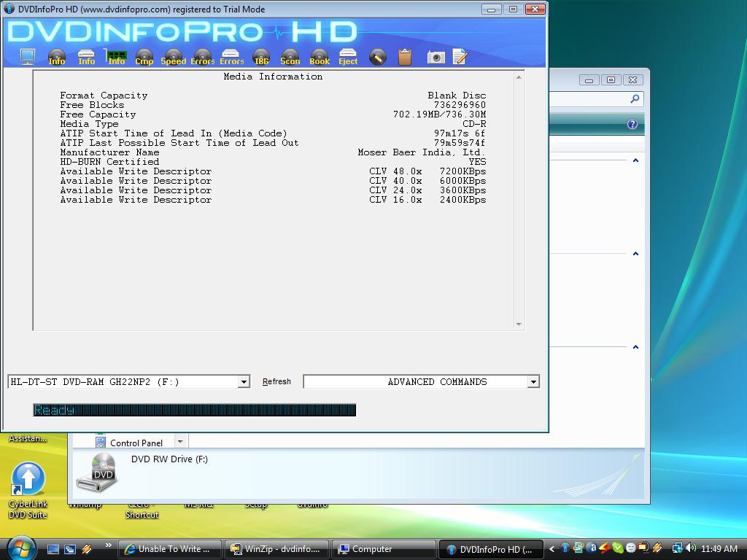Select the Free Capacity value 702.19MB/736.30M
Screen dimensions: 747x560
coord(439,114)
